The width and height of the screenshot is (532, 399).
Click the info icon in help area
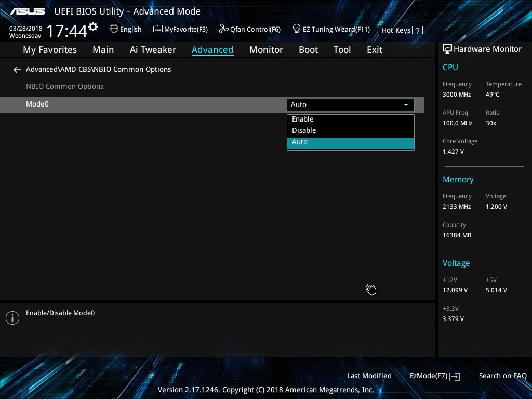[x=12, y=318]
